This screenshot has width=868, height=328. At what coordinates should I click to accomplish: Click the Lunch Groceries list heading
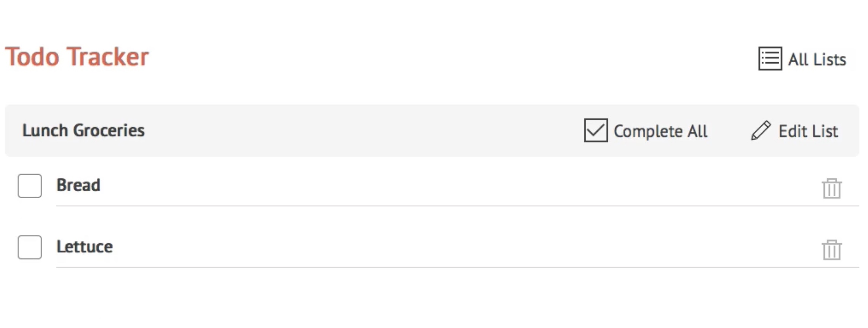83,131
